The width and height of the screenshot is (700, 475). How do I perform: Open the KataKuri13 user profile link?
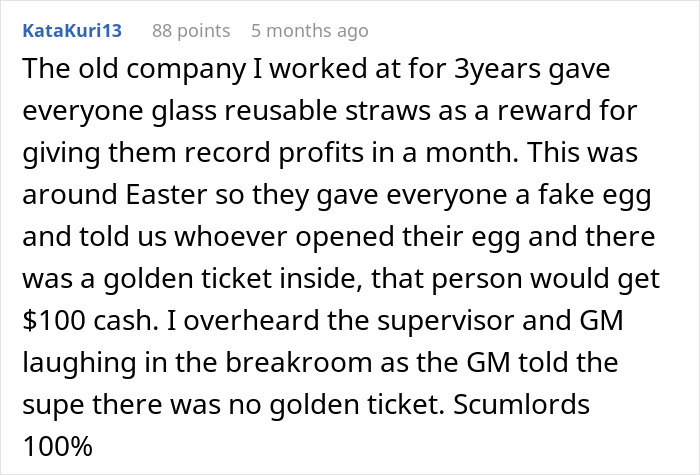[71, 31]
